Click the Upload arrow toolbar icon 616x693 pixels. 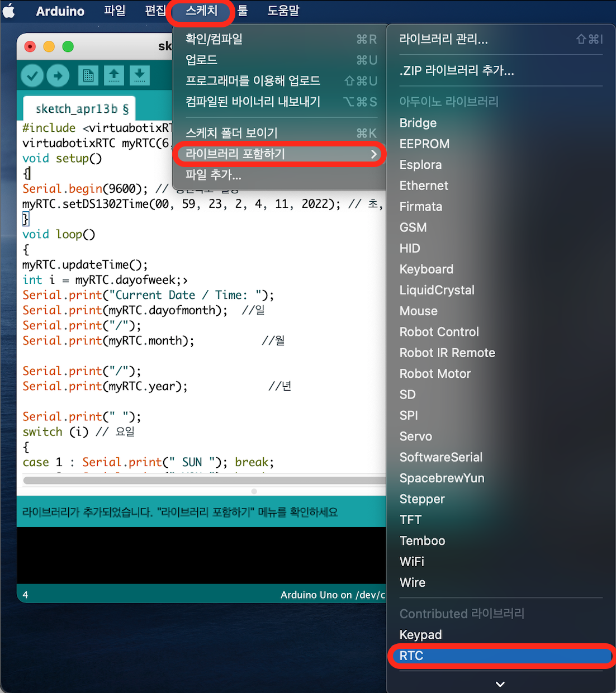(58, 75)
